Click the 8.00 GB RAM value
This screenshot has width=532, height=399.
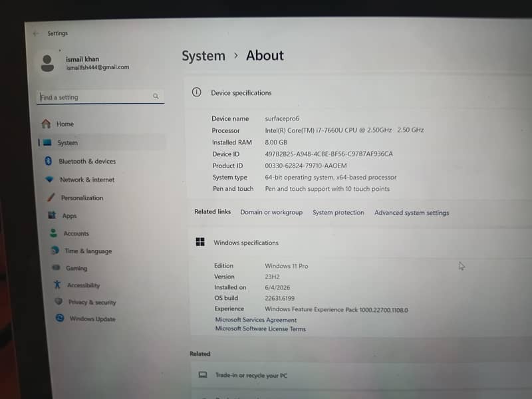point(276,142)
